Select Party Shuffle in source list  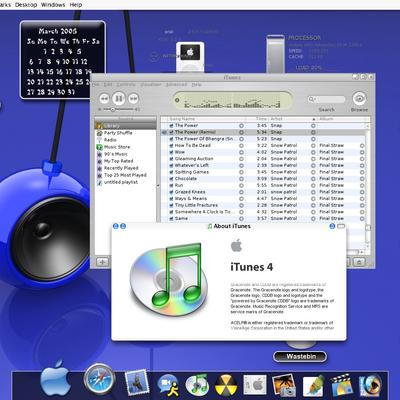click(118, 133)
